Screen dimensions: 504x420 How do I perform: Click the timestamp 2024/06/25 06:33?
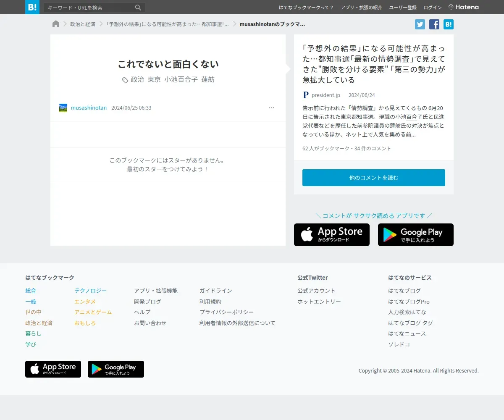pos(131,108)
